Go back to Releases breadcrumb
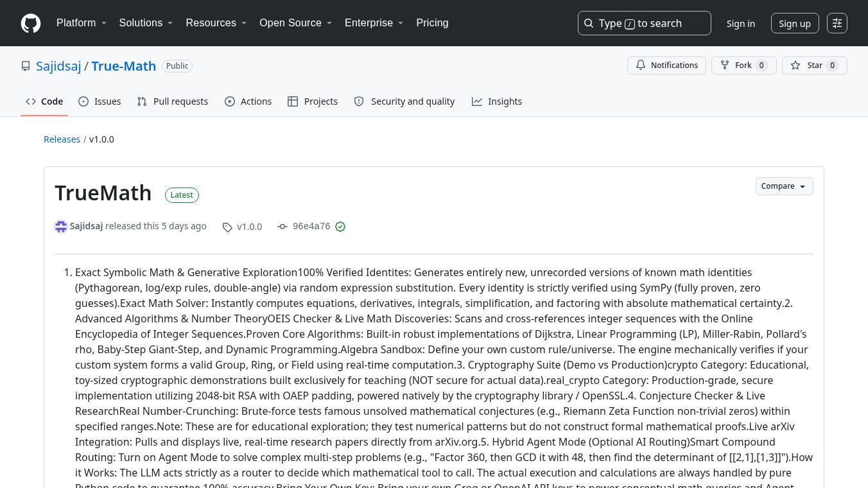This screenshot has height=488, width=868. [x=62, y=139]
